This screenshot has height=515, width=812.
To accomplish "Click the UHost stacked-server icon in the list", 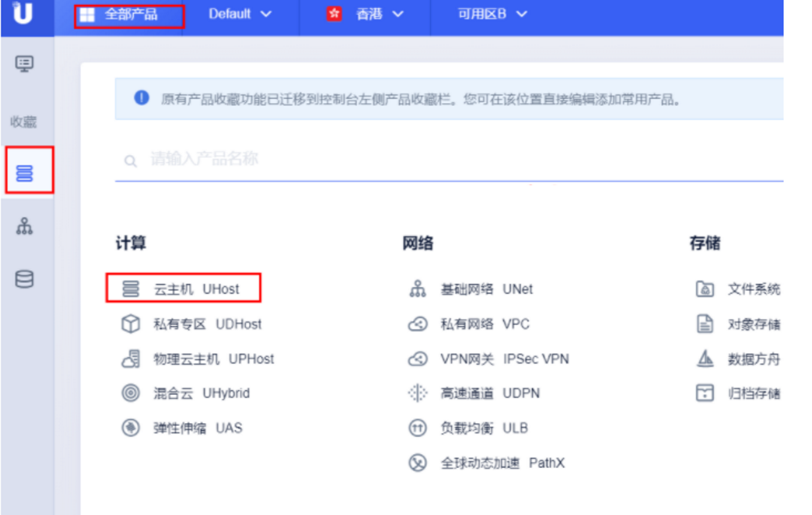I will click(131, 289).
